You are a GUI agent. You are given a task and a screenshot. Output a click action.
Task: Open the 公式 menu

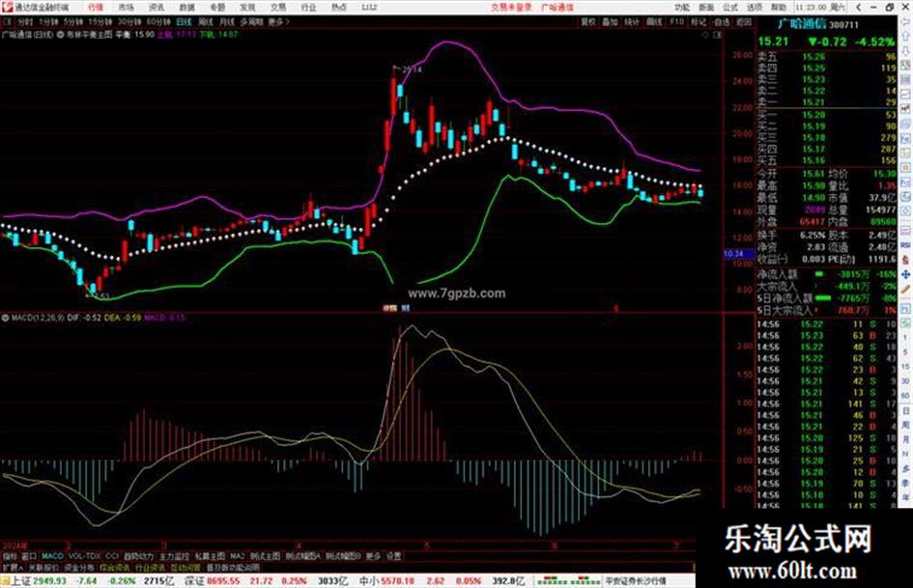[730, 8]
